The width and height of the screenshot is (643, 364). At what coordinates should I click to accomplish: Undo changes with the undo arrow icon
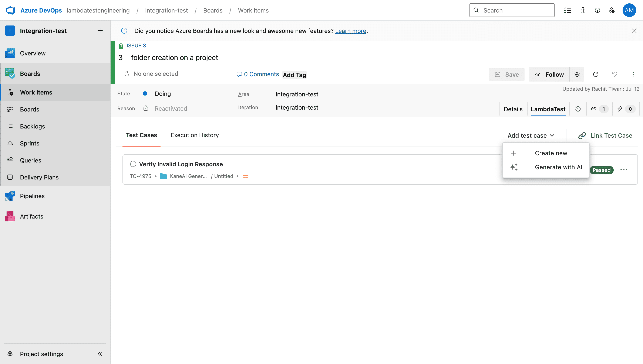615,74
